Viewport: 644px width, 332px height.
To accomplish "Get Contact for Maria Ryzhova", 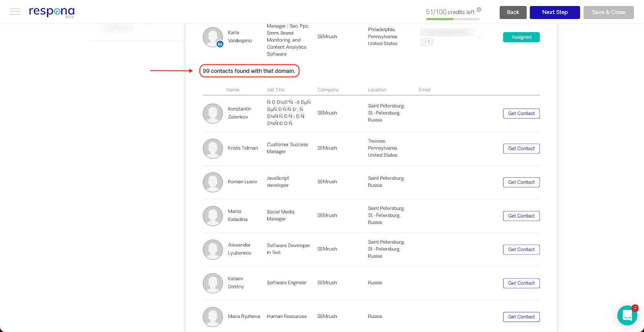I will pos(521,317).
